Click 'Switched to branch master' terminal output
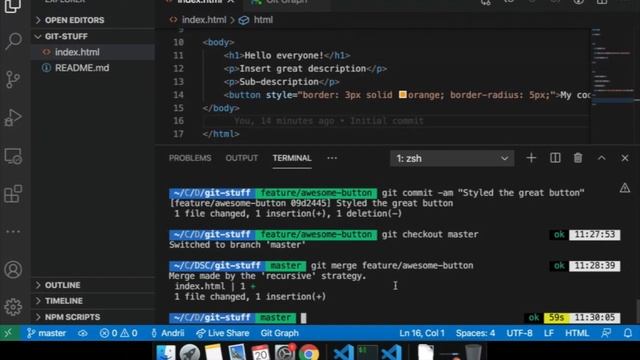 pyautogui.click(x=237, y=245)
